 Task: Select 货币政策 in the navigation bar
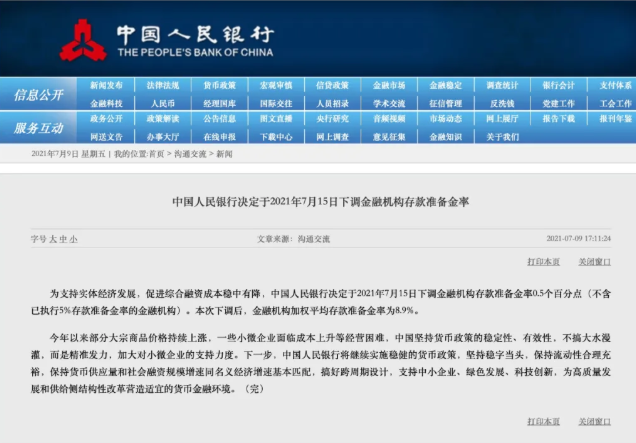click(x=219, y=85)
